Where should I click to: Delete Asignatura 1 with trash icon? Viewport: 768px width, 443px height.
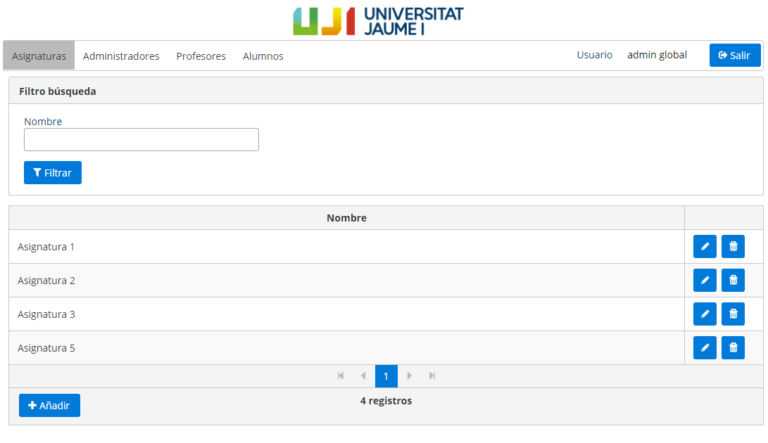pyautogui.click(x=733, y=247)
